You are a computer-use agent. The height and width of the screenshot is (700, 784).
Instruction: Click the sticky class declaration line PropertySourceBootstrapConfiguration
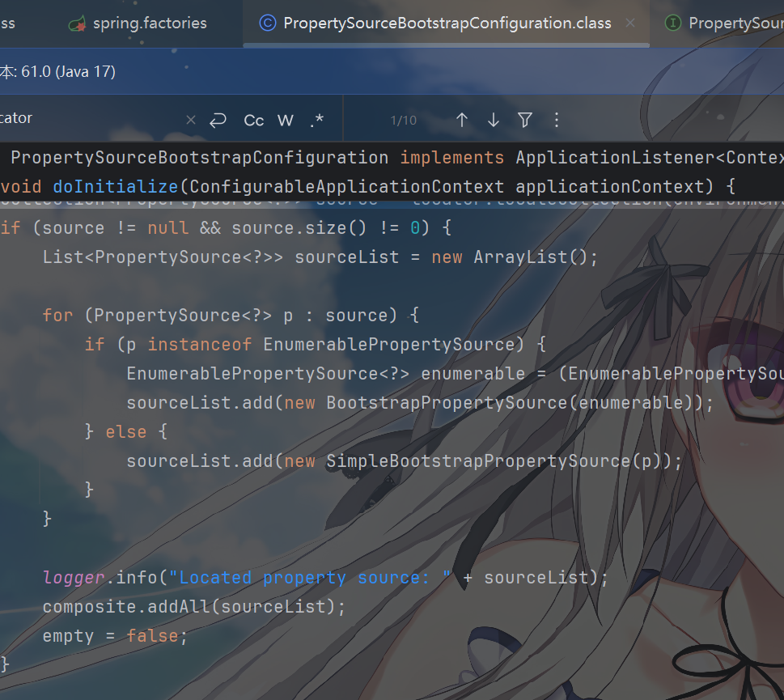point(200,158)
